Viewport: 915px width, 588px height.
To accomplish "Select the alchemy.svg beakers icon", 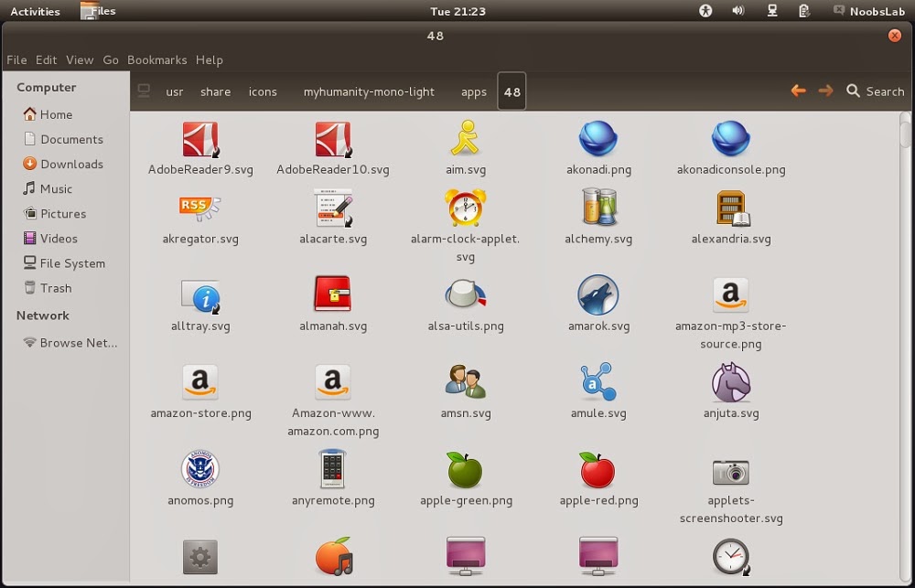I will [x=598, y=207].
